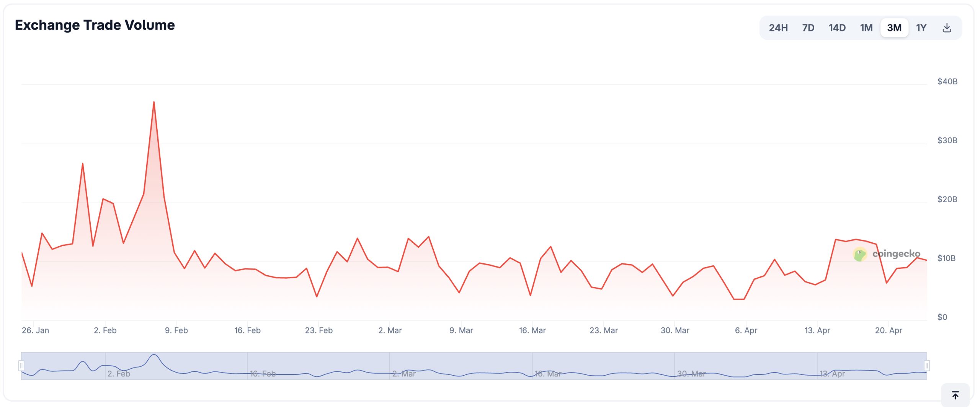Click the 23. Feb x-axis label
This screenshot has height=407, width=980.
click(x=318, y=330)
